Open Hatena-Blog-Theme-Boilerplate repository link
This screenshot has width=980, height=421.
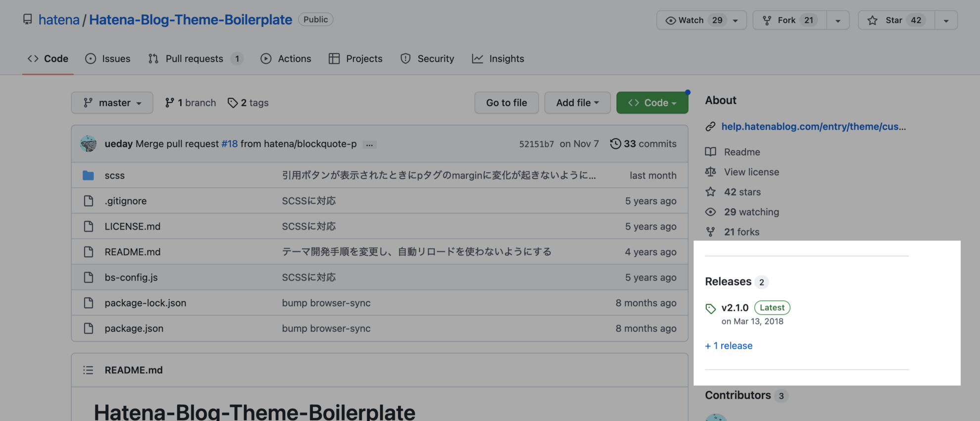[x=191, y=19]
